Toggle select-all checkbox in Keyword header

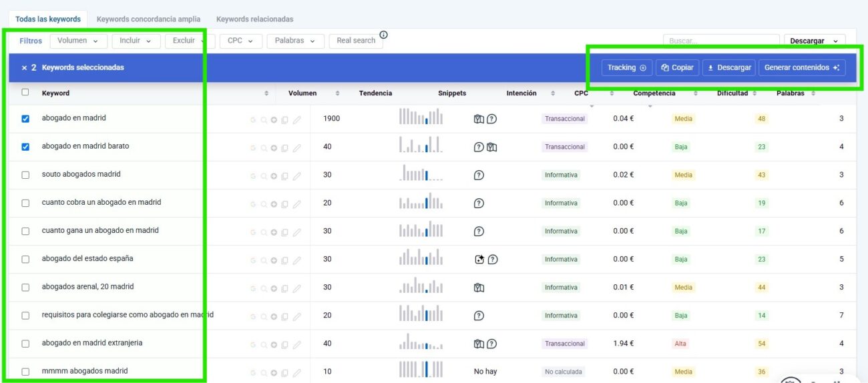pyautogui.click(x=25, y=93)
